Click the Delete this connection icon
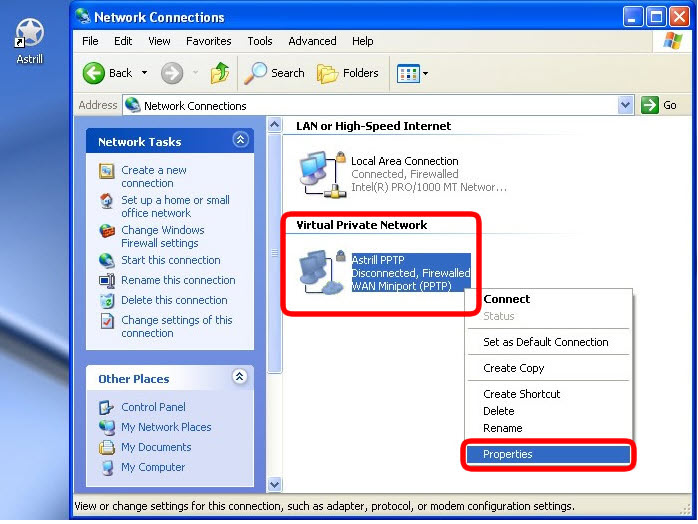 point(107,301)
